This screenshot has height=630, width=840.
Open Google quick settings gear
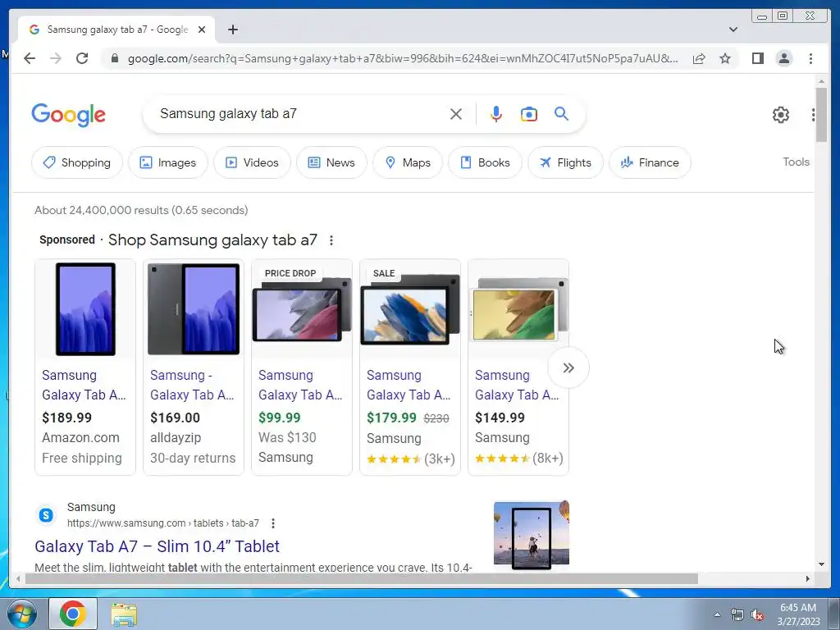tap(781, 115)
